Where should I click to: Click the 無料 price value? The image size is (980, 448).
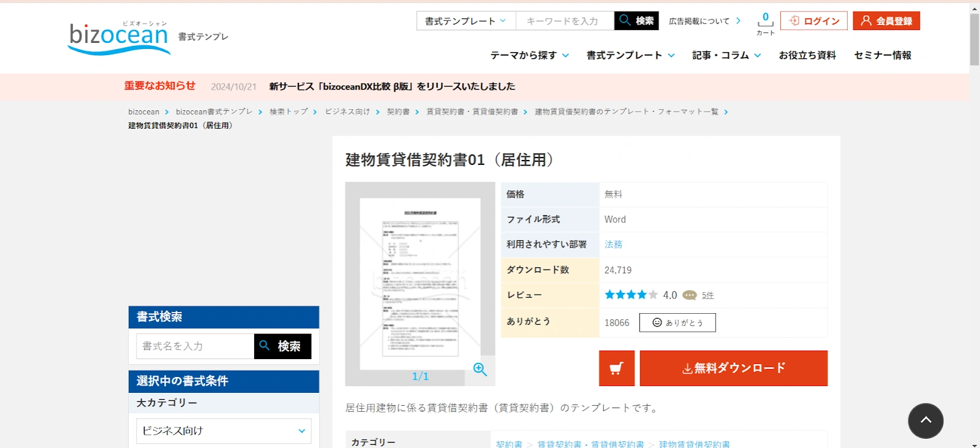[x=613, y=194]
